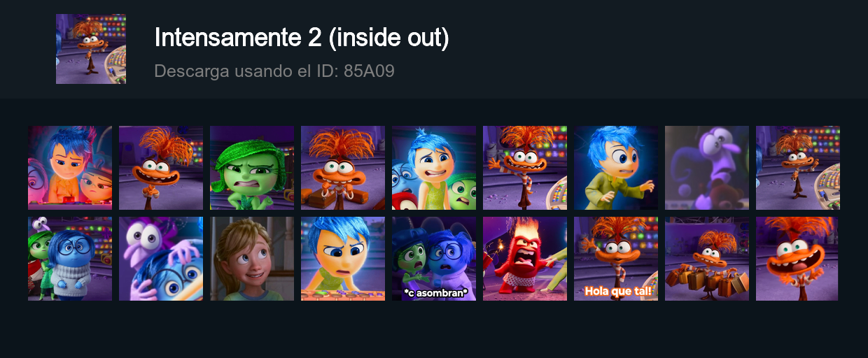Viewport: 868px width, 358px height.
Task: Click the pack cover thumbnail beside title
Action: coord(91,49)
